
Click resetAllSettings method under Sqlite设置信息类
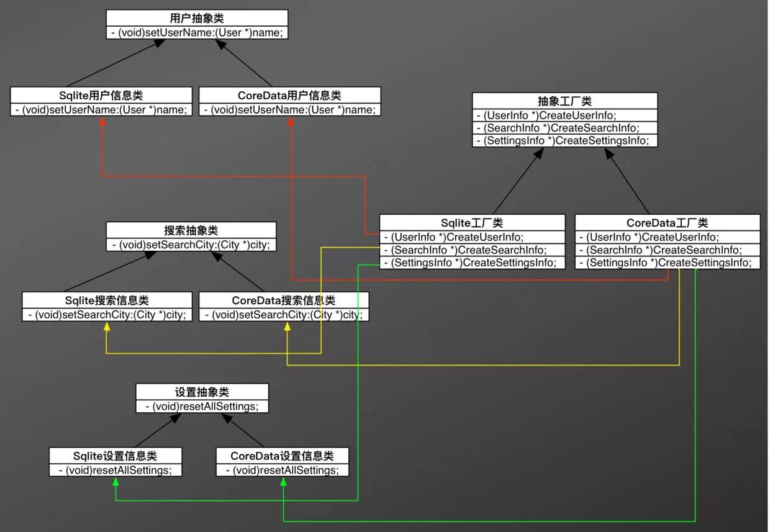point(115,470)
